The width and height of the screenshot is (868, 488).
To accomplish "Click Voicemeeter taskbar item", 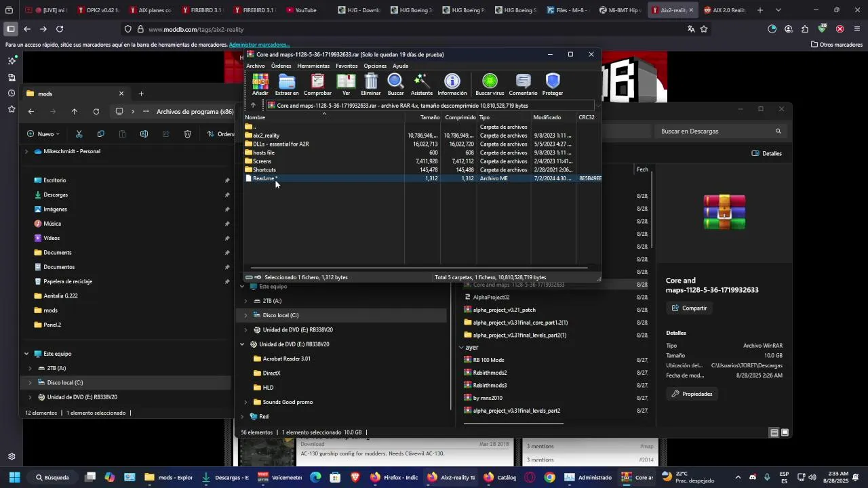I will [279, 477].
